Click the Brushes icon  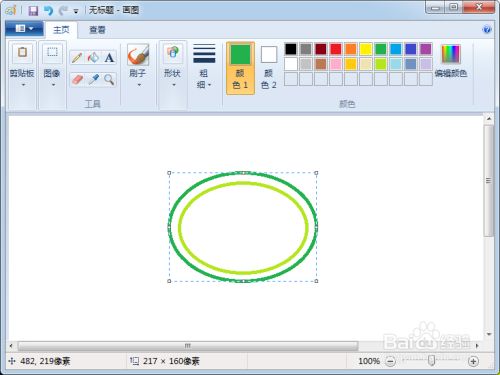[x=138, y=55]
